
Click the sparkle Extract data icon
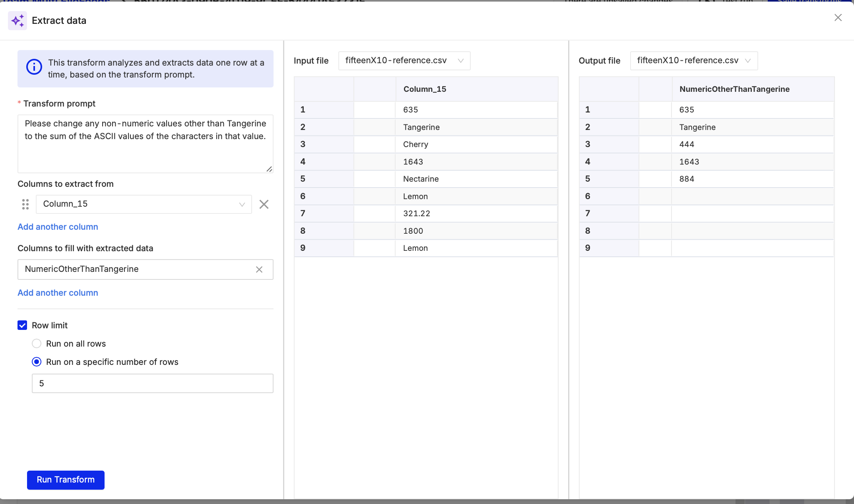(17, 21)
